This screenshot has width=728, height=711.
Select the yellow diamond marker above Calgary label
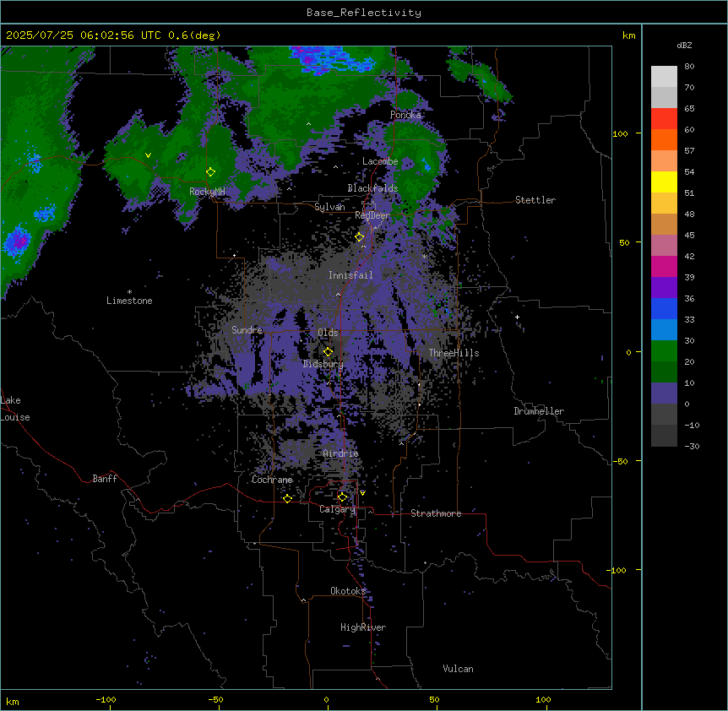coord(342,497)
